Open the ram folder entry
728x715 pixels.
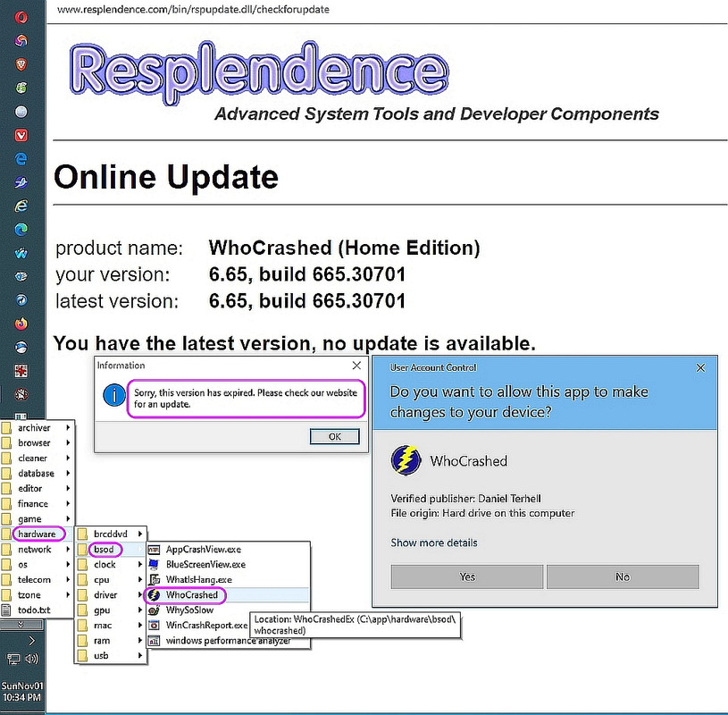click(111, 641)
